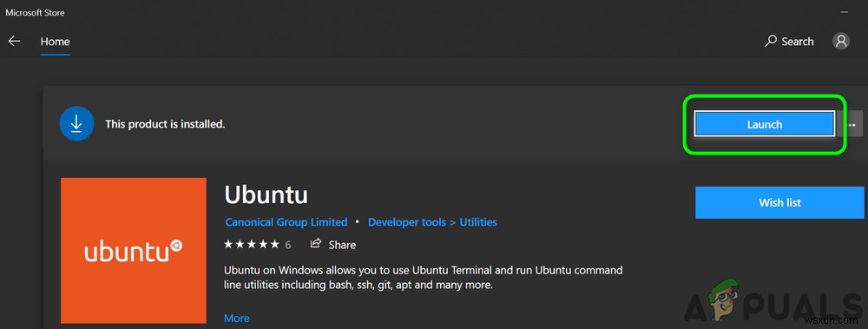This screenshot has height=329, width=868.
Task: Click the Ubuntu app logo thumbnail
Action: click(134, 250)
